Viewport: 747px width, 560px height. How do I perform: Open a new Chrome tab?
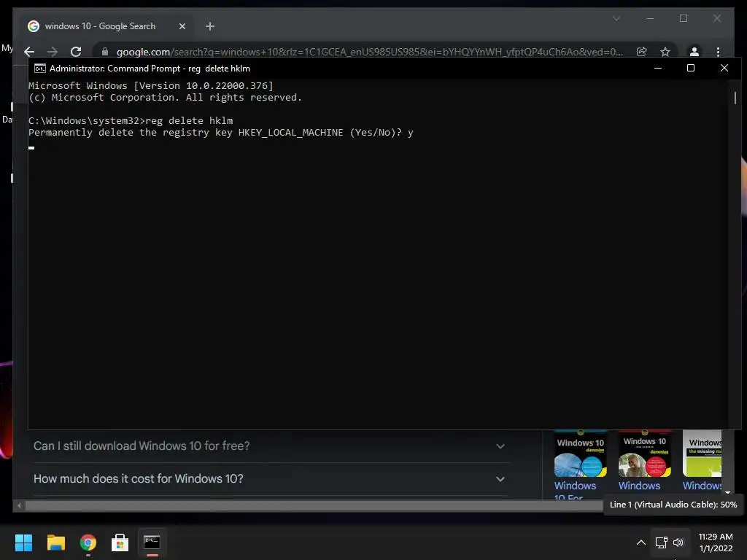pyautogui.click(x=210, y=26)
